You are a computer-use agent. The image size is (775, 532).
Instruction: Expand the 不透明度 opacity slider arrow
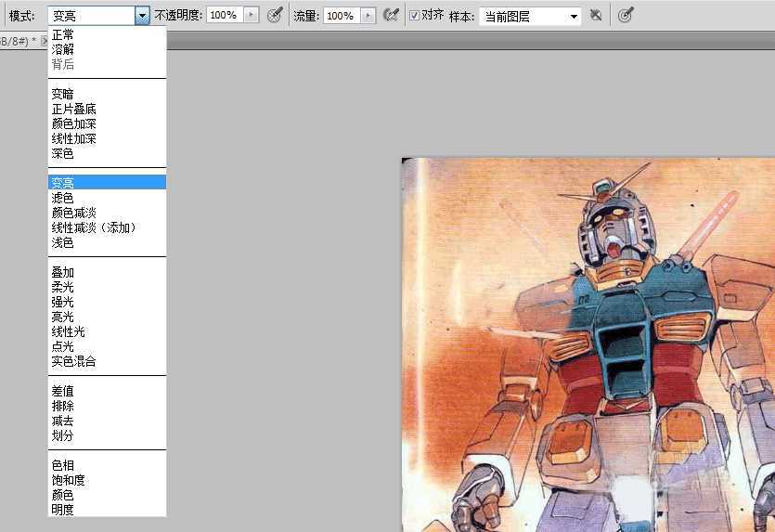251,16
